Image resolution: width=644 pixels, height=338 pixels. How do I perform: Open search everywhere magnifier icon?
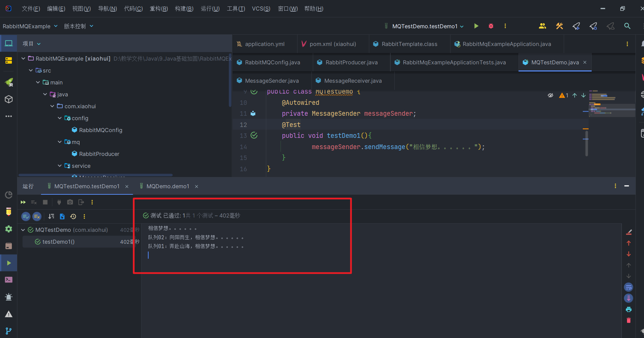click(x=627, y=26)
